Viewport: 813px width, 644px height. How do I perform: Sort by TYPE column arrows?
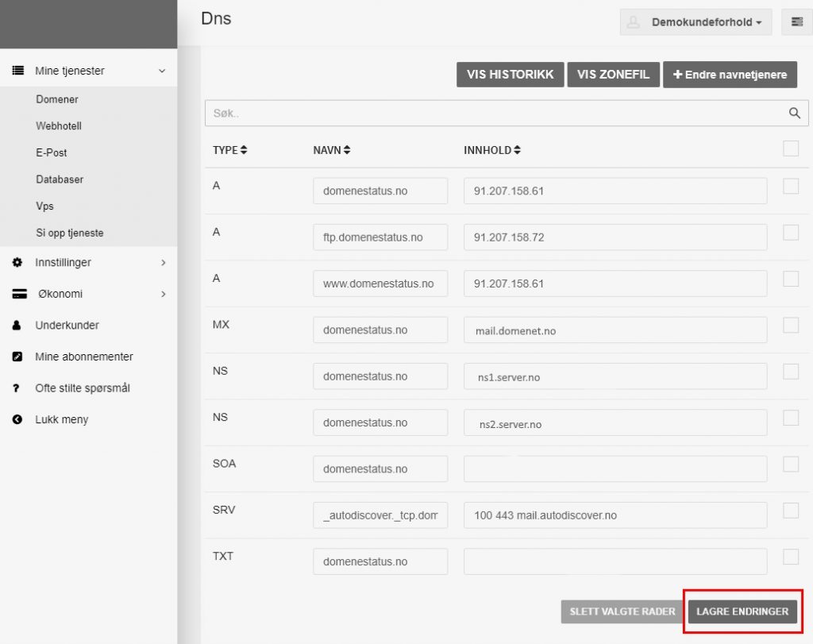[244, 150]
